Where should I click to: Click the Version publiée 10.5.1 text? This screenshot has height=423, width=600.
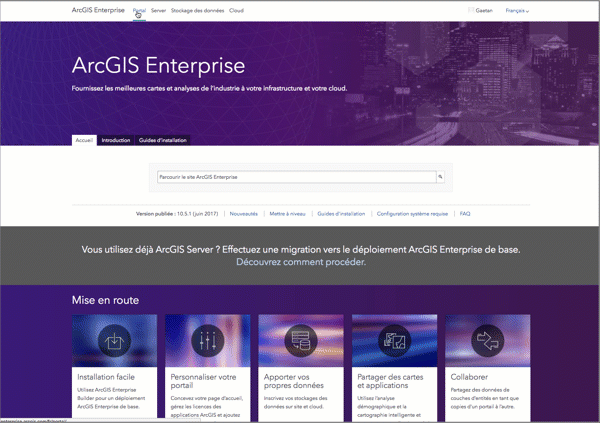[177, 214]
